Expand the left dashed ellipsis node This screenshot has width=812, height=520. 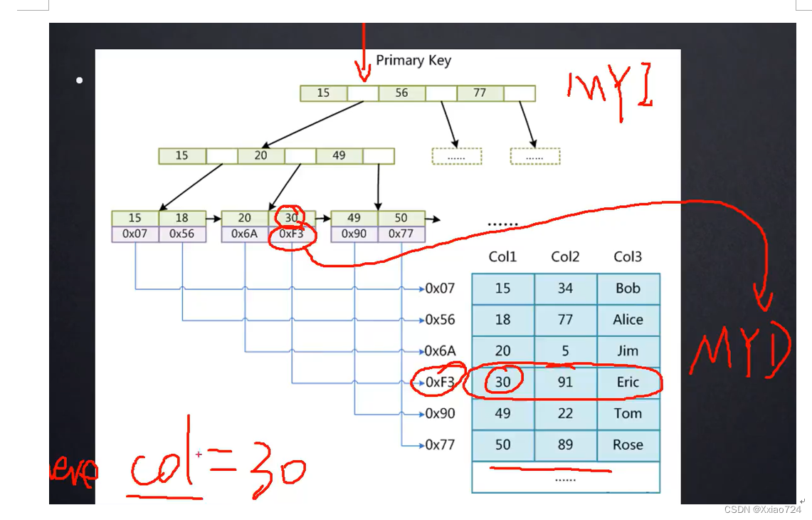(457, 156)
